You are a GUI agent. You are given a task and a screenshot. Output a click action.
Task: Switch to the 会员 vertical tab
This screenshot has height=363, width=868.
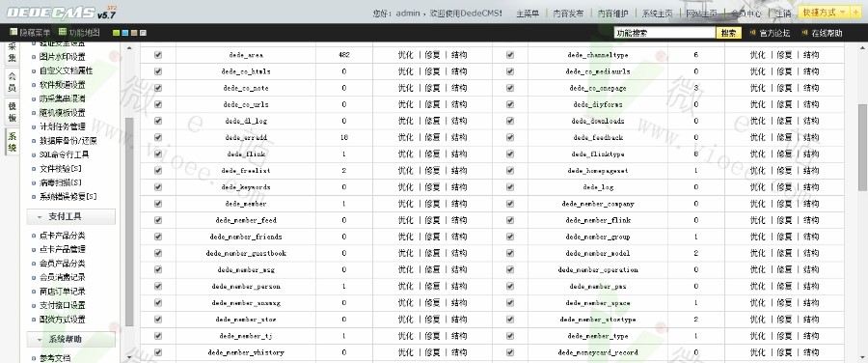tap(13, 83)
